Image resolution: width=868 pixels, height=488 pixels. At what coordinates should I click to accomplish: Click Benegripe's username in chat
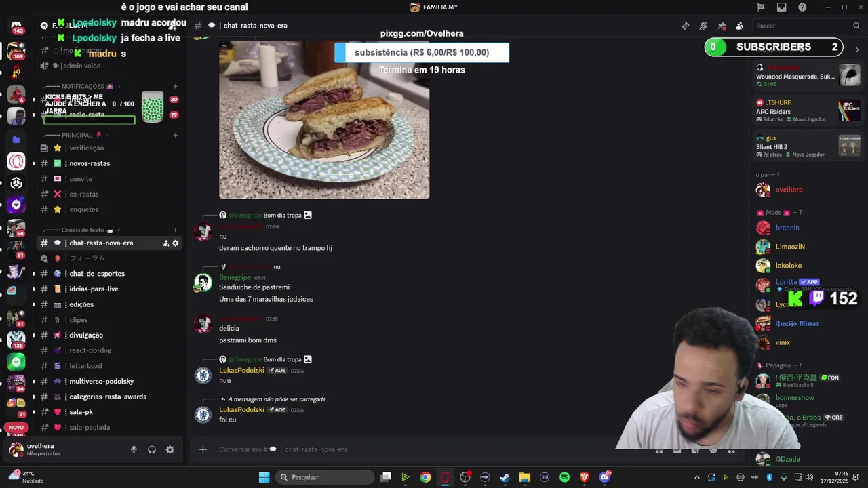235,277
